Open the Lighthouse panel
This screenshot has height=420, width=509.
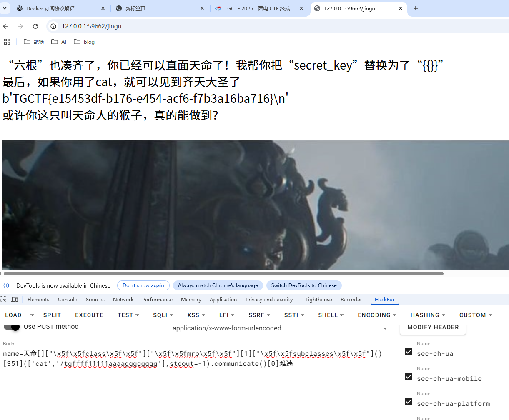pos(319,299)
